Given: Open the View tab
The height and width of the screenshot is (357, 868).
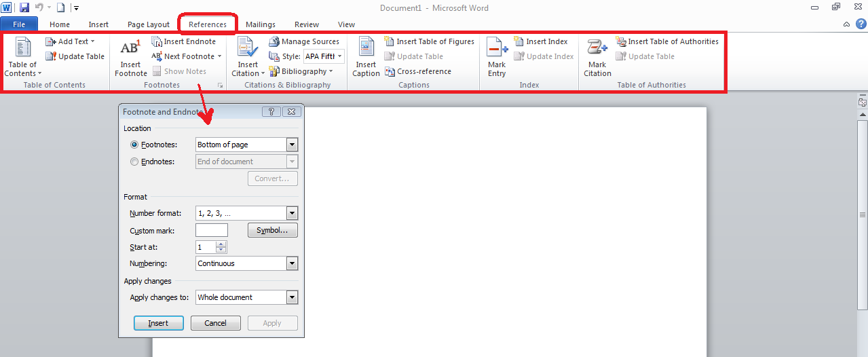Looking at the screenshot, I should point(346,24).
